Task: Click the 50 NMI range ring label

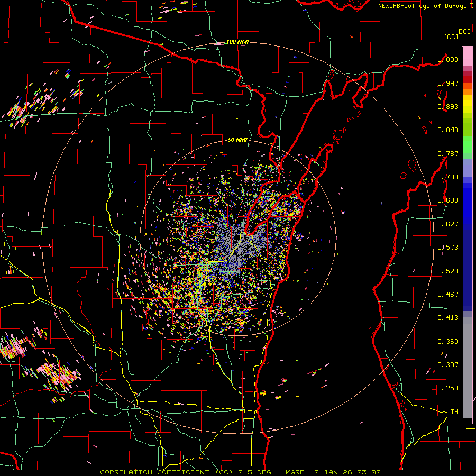Action: [x=237, y=140]
